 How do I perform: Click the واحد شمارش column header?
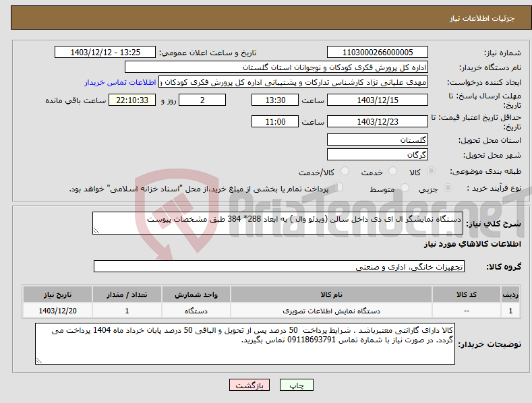[x=196, y=294]
